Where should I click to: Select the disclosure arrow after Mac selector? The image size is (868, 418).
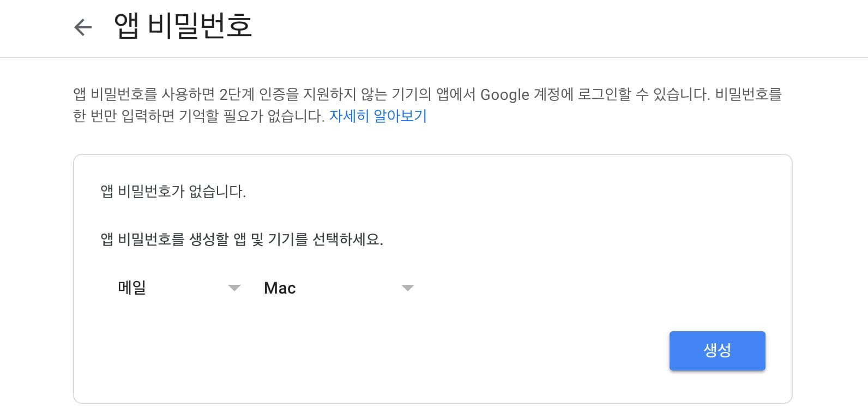tap(408, 288)
